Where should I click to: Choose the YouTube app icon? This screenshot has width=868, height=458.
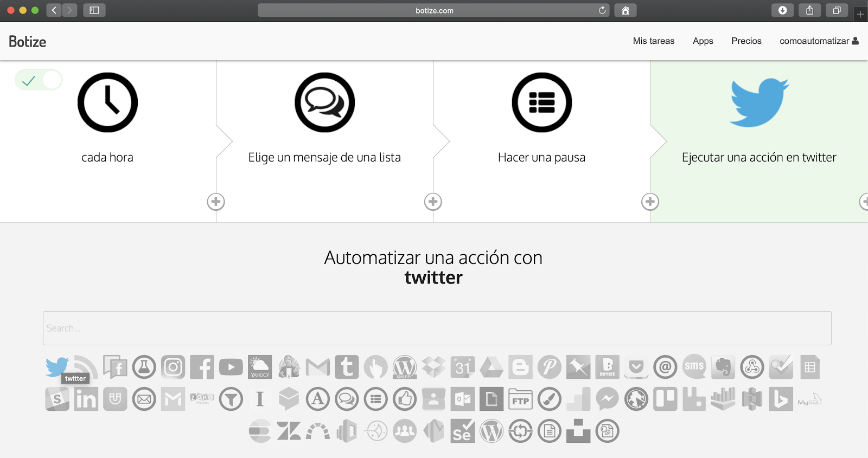231,367
